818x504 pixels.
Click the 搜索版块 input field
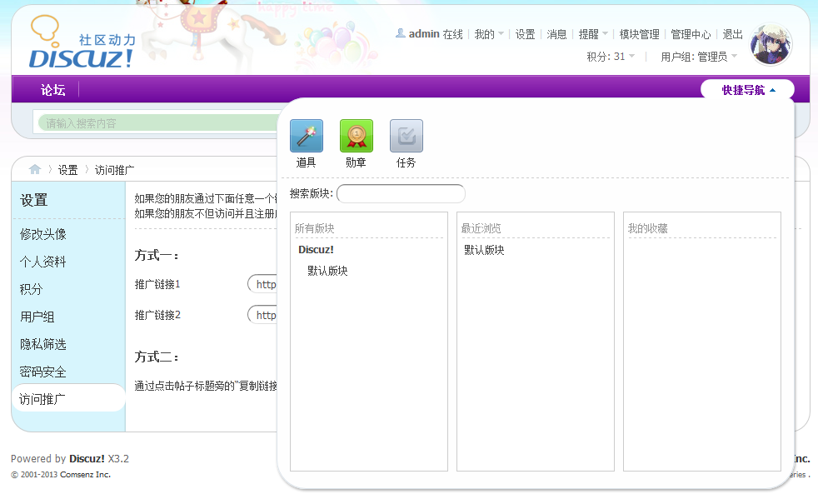(x=401, y=194)
